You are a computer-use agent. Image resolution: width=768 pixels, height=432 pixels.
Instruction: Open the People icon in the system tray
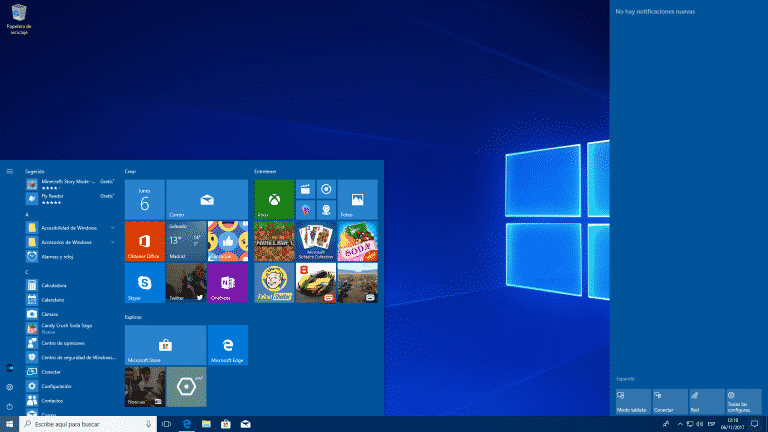[x=666, y=424]
